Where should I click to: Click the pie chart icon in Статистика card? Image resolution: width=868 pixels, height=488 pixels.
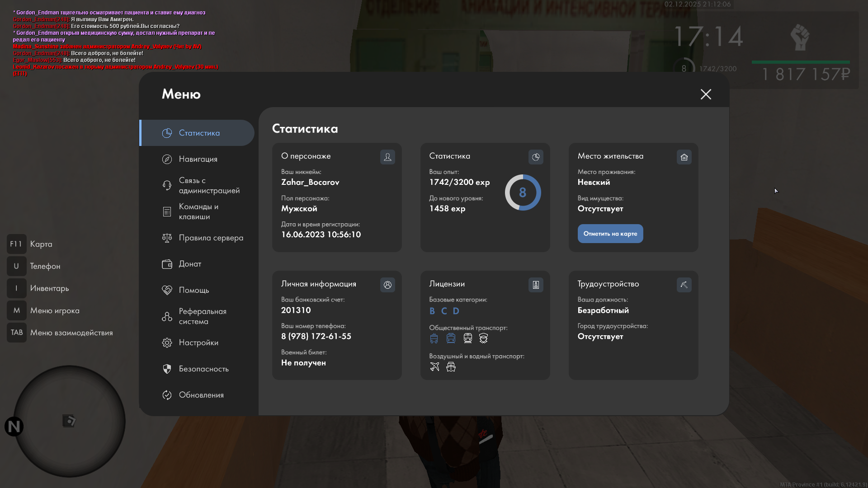(x=536, y=157)
